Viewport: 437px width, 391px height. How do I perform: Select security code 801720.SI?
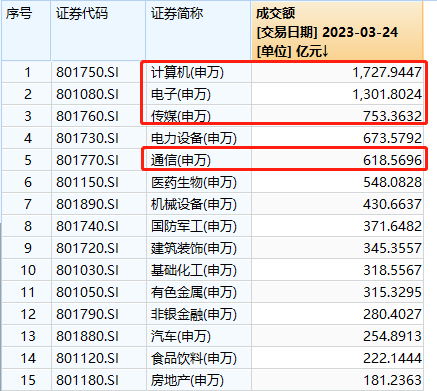(x=87, y=248)
